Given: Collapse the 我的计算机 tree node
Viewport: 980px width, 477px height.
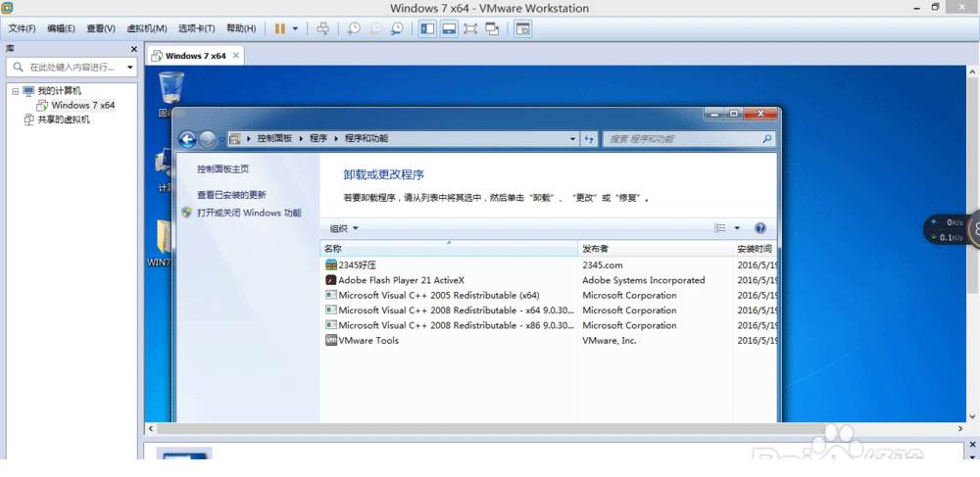Looking at the screenshot, I should point(16,91).
